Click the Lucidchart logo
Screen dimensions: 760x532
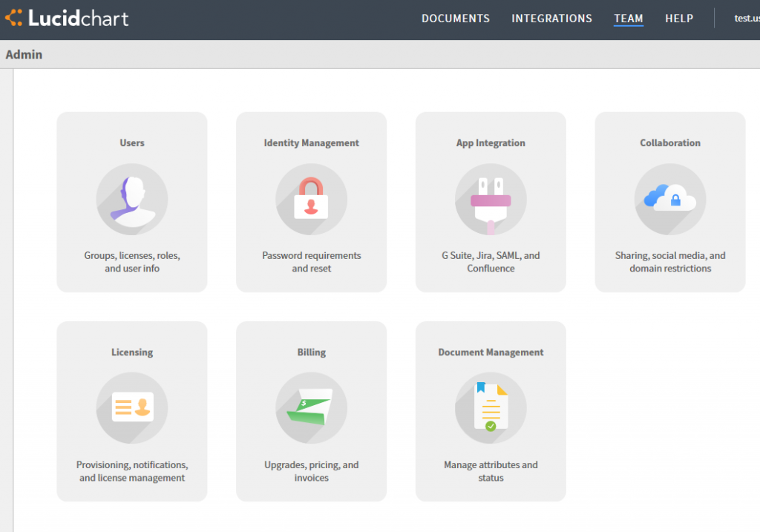67,19
